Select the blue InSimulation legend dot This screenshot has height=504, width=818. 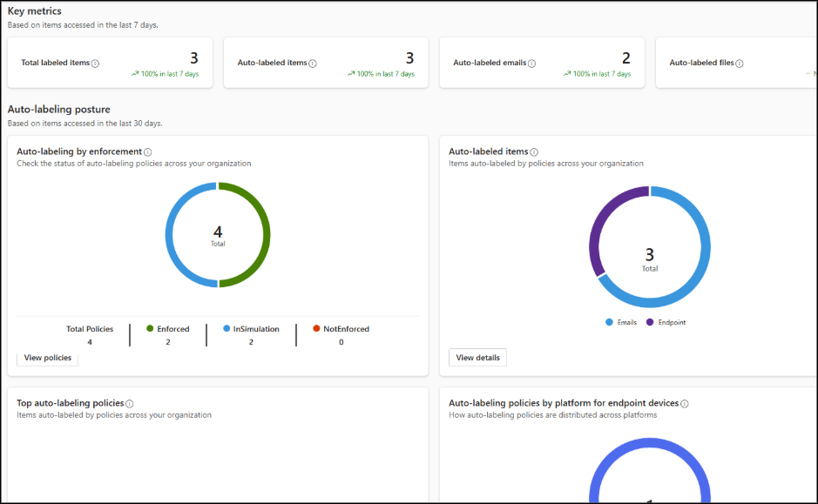pyautogui.click(x=226, y=329)
